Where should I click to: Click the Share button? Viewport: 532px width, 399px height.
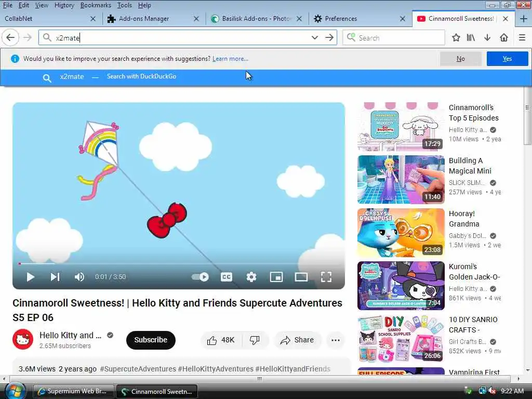(x=297, y=340)
